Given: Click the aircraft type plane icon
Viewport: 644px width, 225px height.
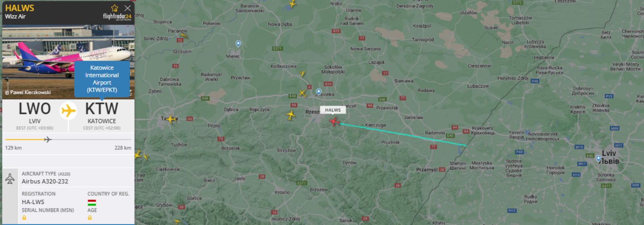Looking at the screenshot, I should [10, 179].
